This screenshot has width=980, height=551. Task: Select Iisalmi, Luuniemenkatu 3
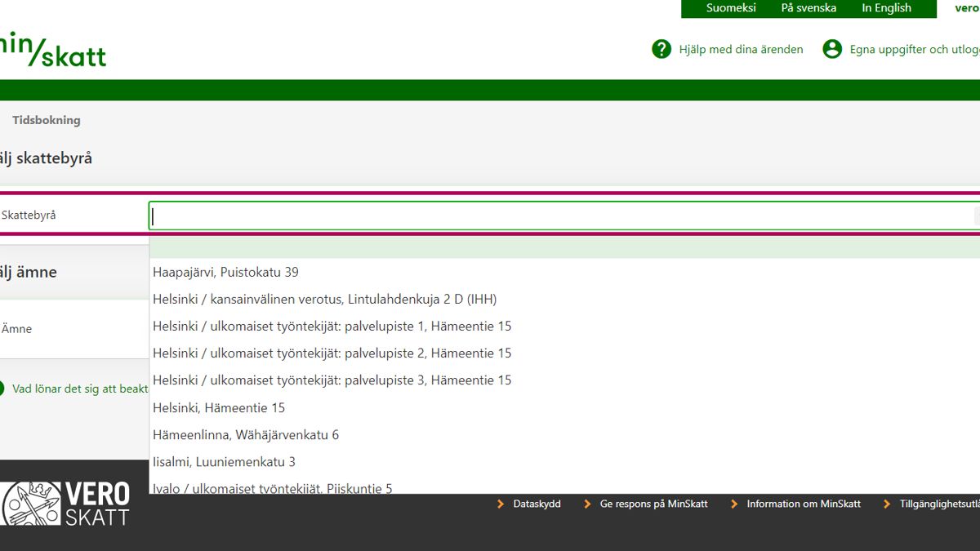(x=224, y=461)
